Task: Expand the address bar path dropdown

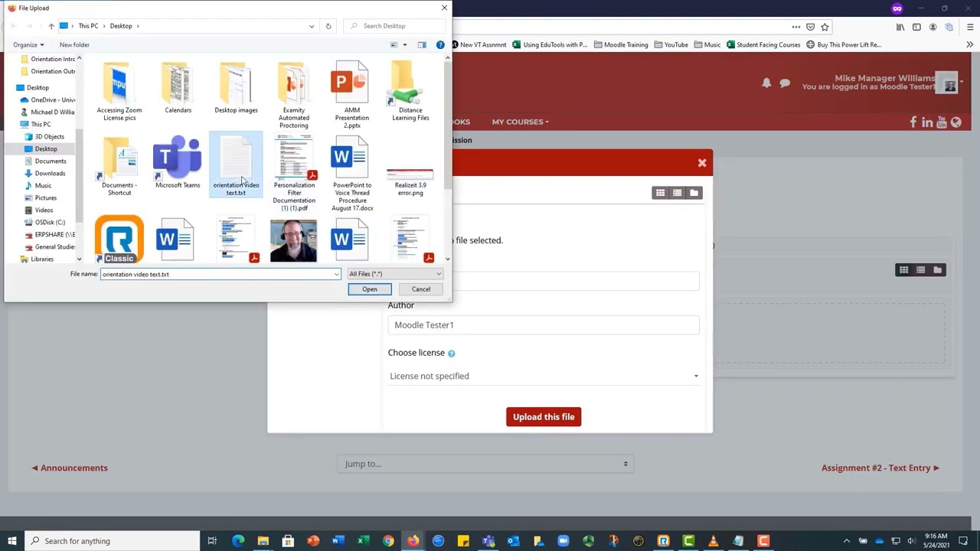Action: click(312, 26)
